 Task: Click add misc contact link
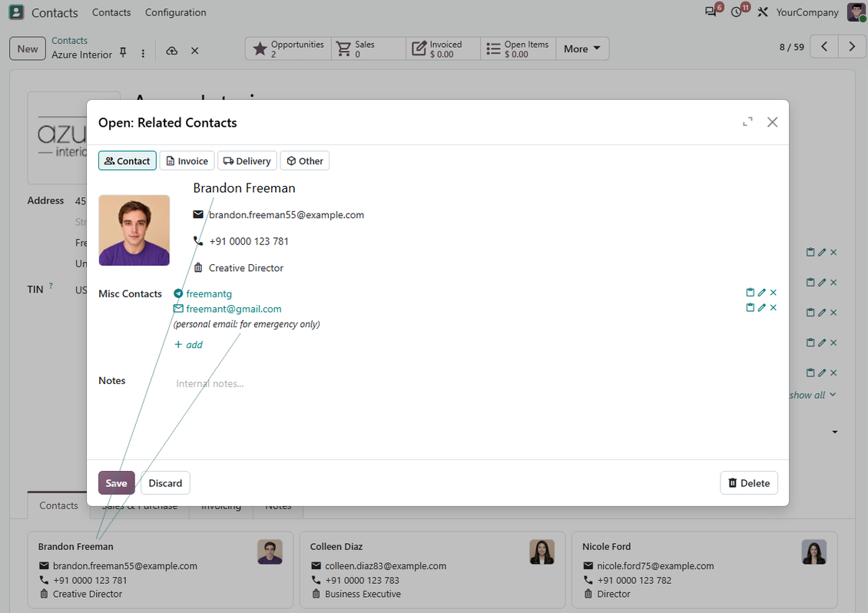pyautogui.click(x=188, y=344)
